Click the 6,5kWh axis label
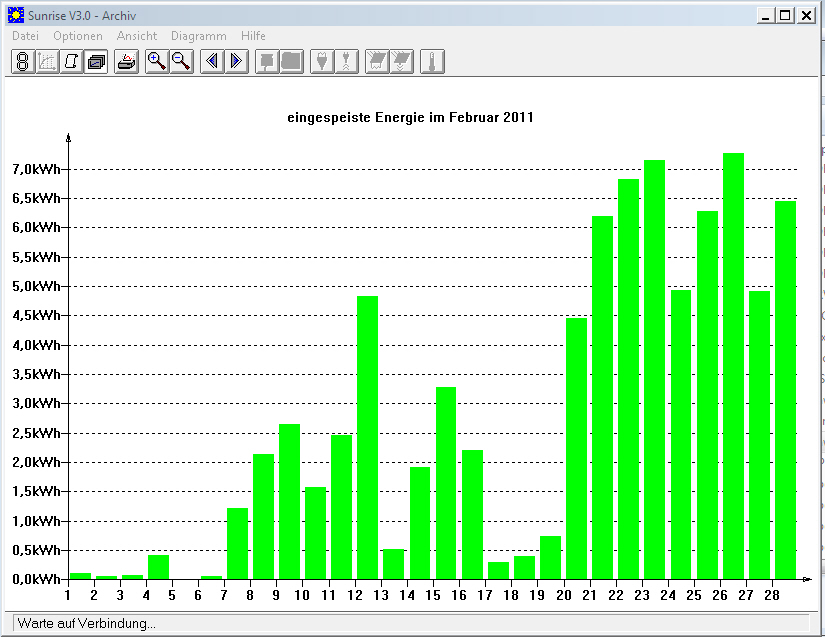Screen dimensions: 825x637 tap(36, 198)
